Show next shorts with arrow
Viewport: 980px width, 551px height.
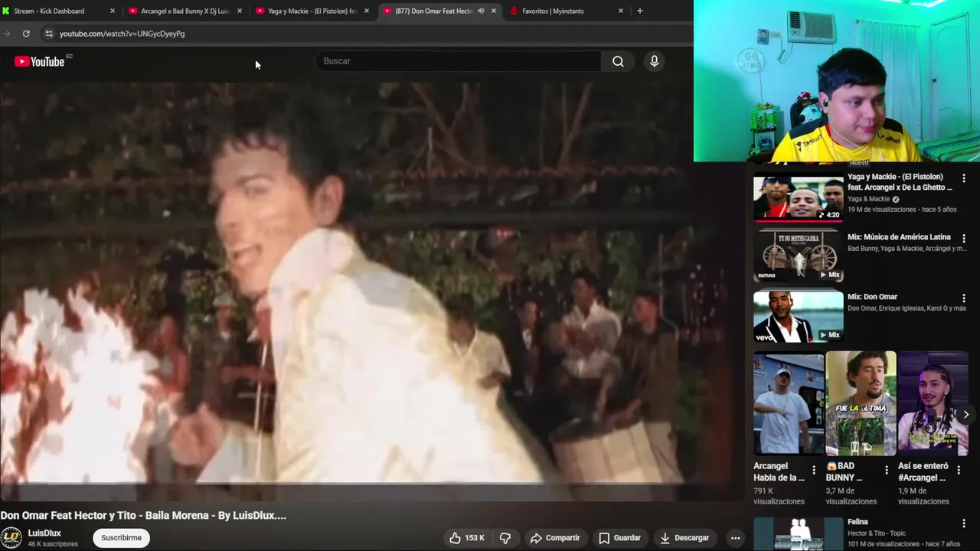[x=966, y=414]
